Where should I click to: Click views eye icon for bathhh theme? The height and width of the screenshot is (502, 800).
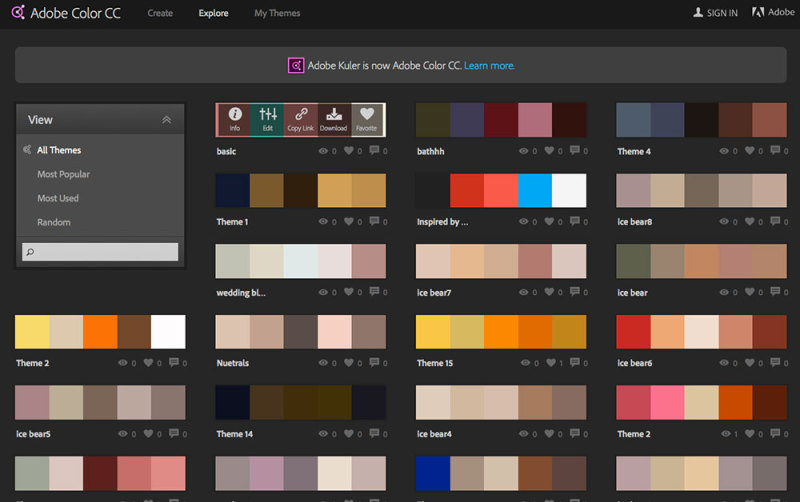tap(523, 151)
